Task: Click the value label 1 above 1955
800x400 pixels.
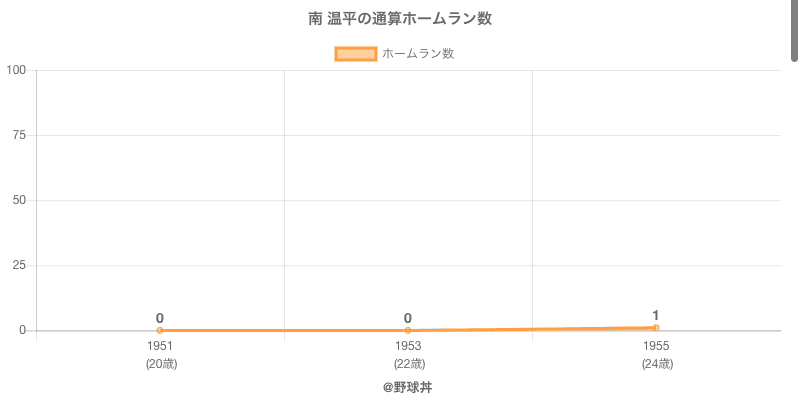Action: (656, 315)
